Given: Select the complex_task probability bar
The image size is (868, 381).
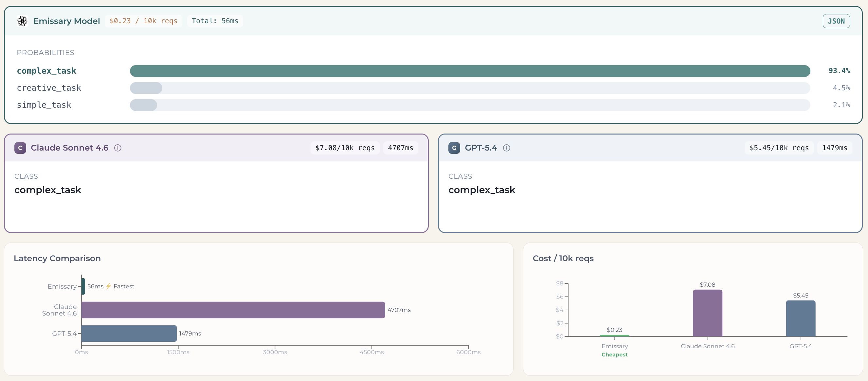Looking at the screenshot, I should pyautogui.click(x=470, y=71).
